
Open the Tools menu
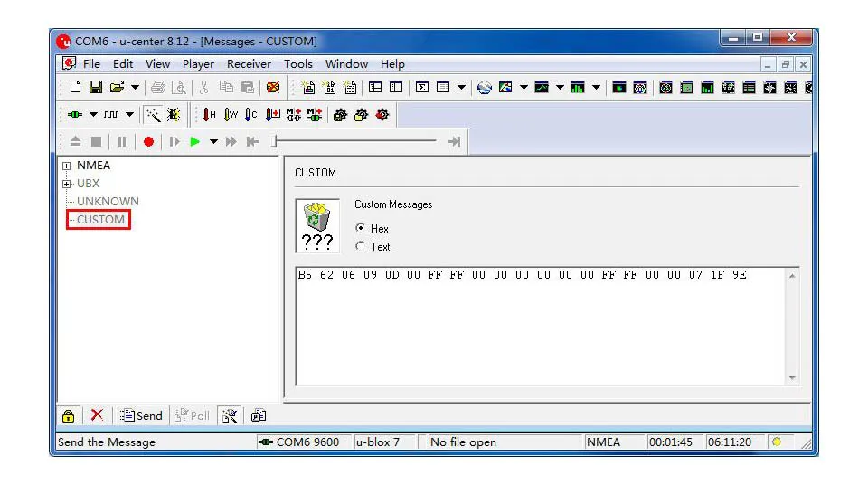298,63
